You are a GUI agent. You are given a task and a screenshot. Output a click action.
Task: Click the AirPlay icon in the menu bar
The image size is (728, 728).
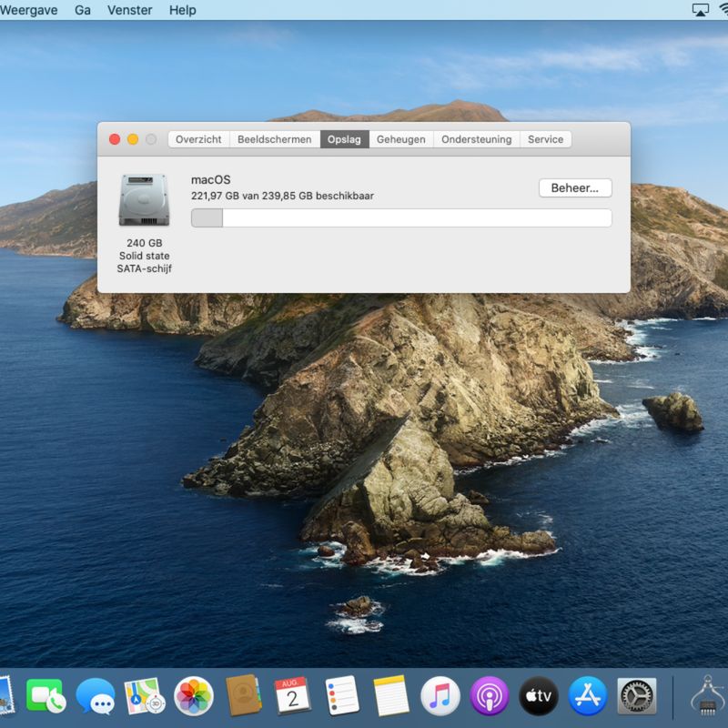tap(700, 10)
